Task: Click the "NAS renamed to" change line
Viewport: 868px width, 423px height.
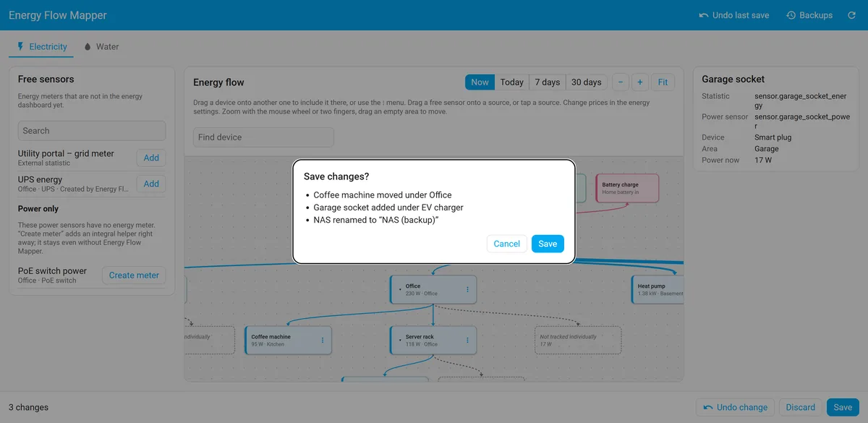Action: pyautogui.click(x=376, y=220)
